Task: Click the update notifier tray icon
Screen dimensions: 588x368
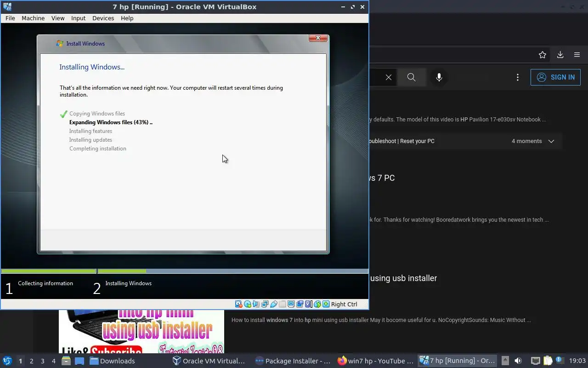Action: pyautogui.click(x=560, y=361)
